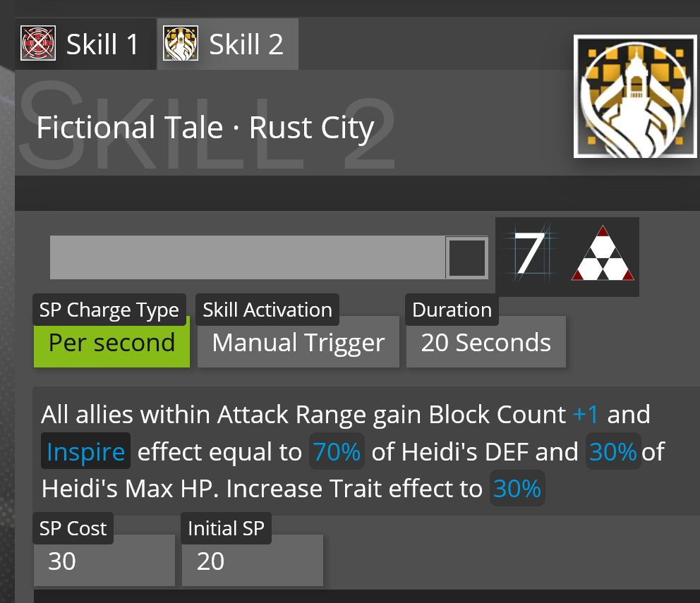The width and height of the screenshot is (700, 603).
Task: Click the skill level slider handle
Action: [x=467, y=257]
